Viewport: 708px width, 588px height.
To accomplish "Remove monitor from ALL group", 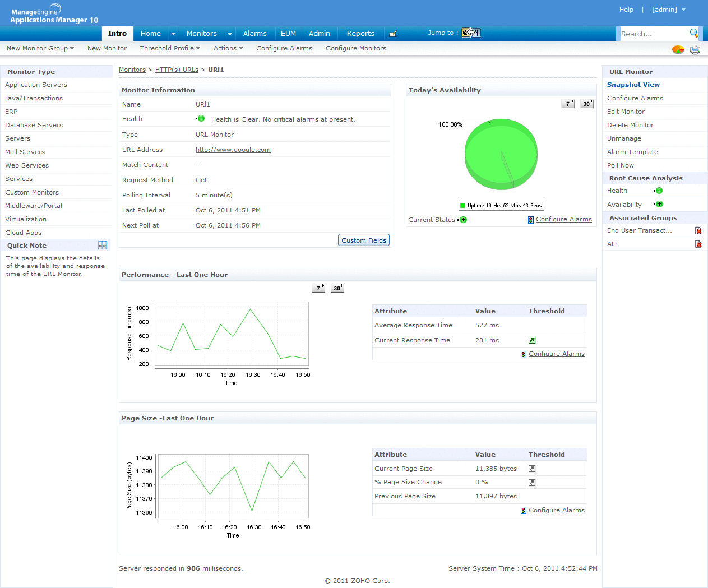I will point(698,244).
